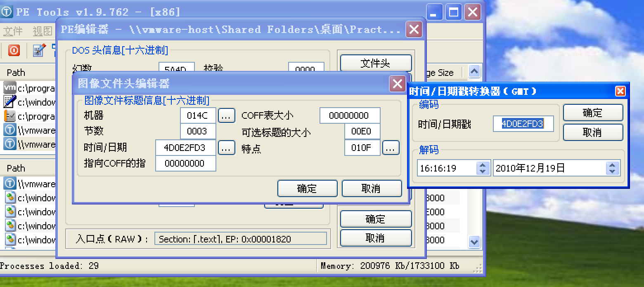Click 确定 in the image file header editor
This screenshot has width=644, height=287.
307,188
